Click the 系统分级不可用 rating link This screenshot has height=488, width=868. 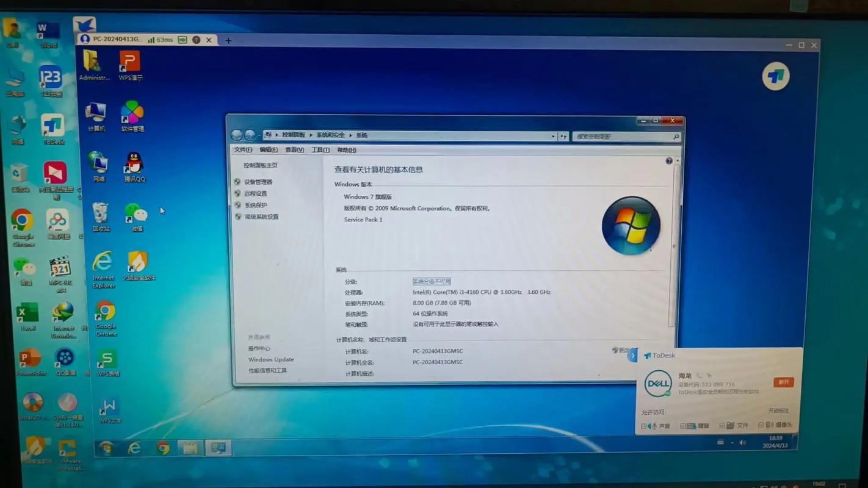432,281
